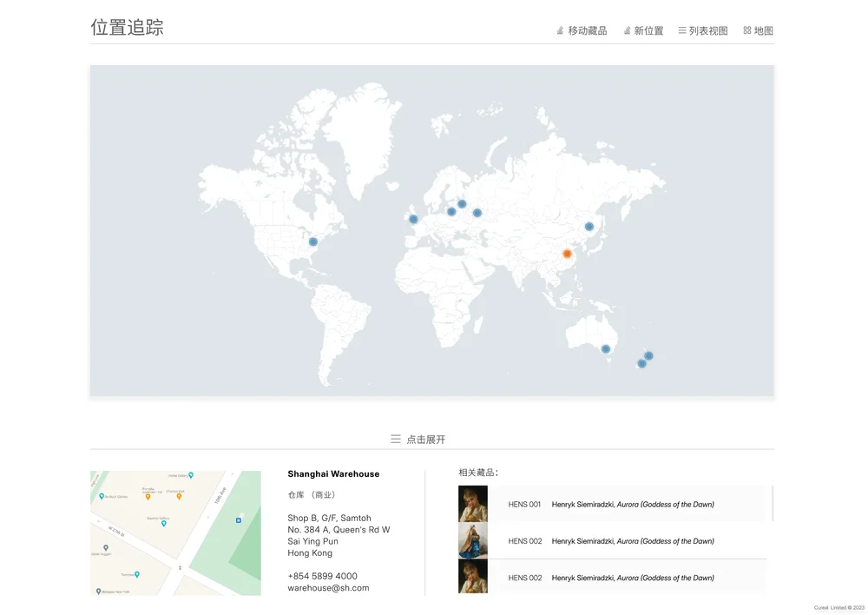This screenshot has width=868, height=615.
Task: Select the second HENS 002 list entry
Action: pyautogui.click(x=608, y=577)
